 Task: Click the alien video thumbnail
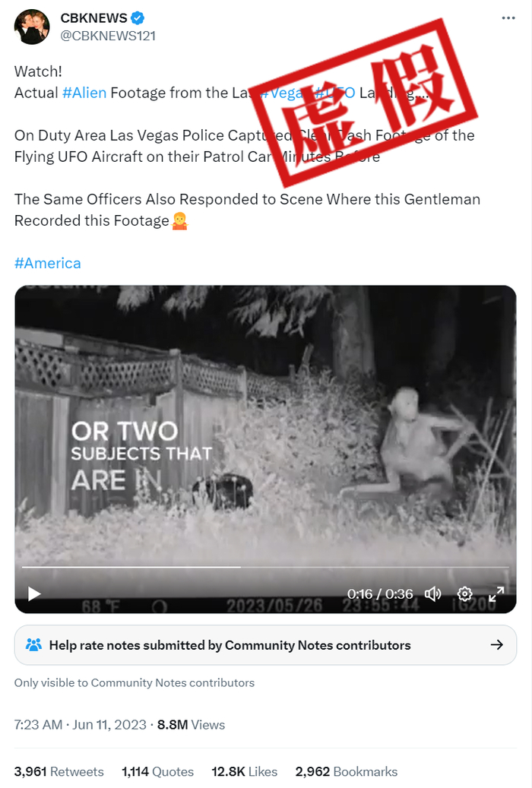265,426
